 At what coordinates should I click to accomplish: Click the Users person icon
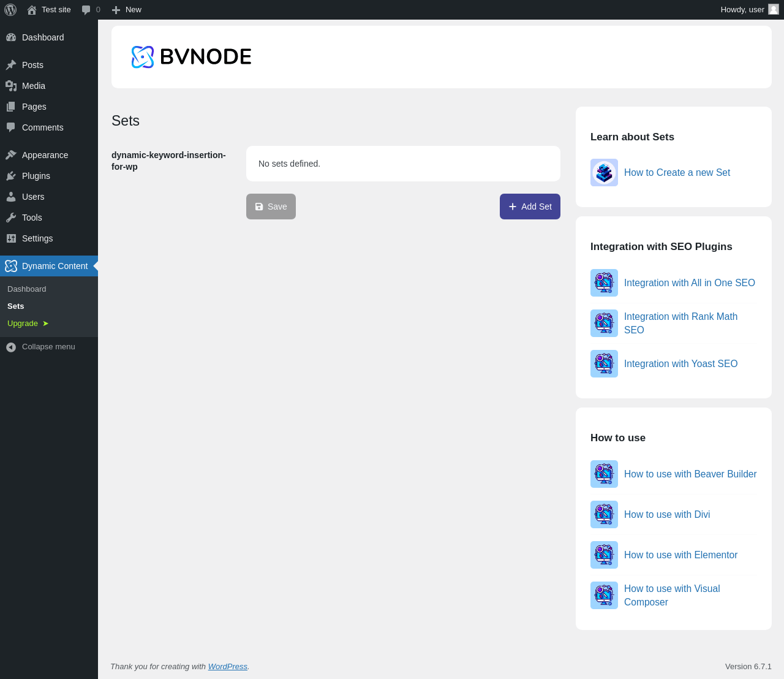click(x=11, y=197)
